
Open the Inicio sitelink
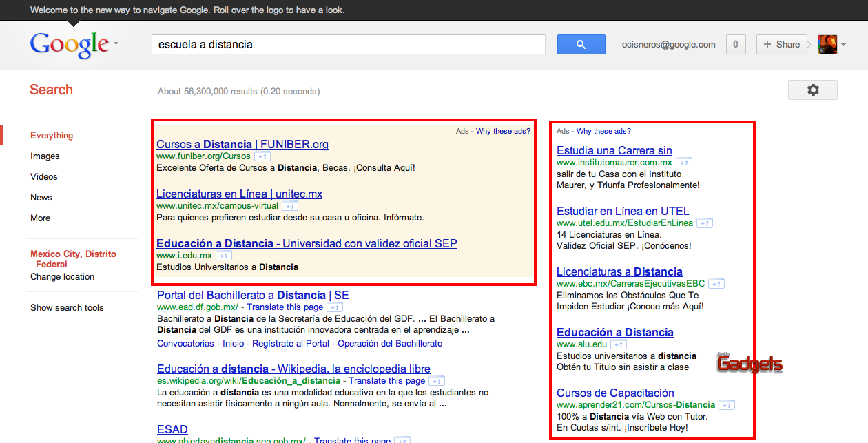point(234,343)
